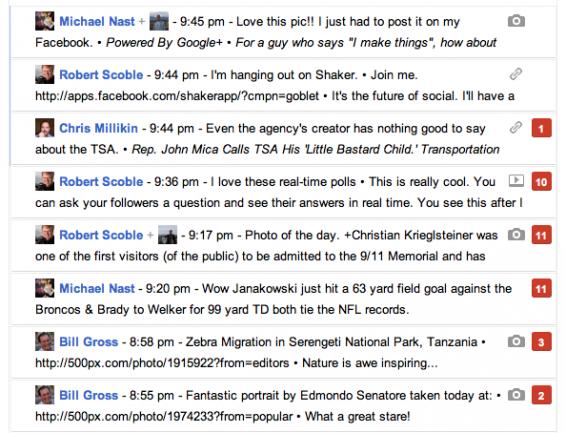This screenshot has width=566, height=433.
Task: Open red badge 1 on Chris Millikin post
Action: tap(541, 128)
